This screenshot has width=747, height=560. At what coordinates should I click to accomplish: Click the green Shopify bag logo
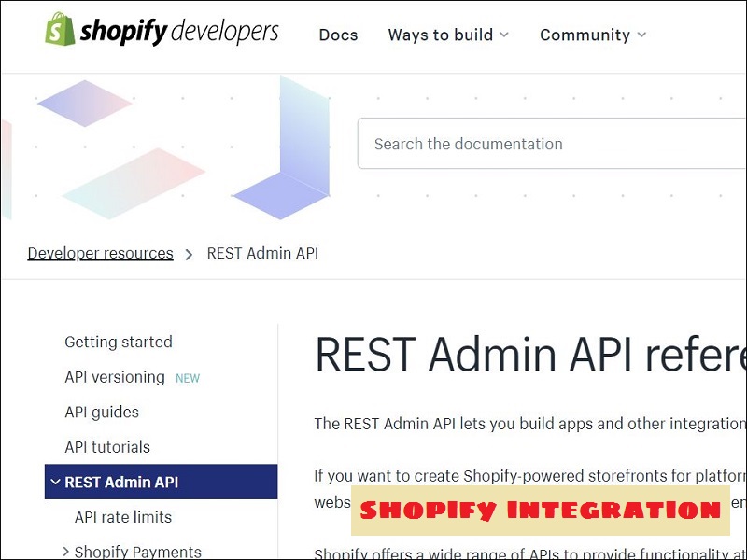(60, 29)
